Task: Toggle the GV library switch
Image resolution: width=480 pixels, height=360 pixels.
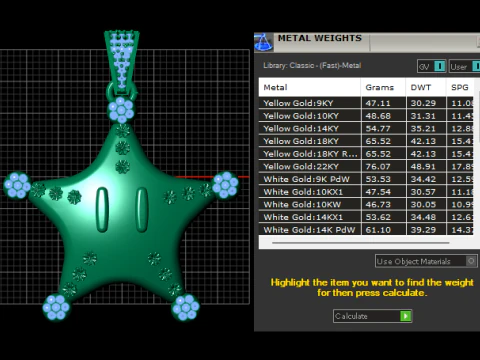Action: pyautogui.click(x=440, y=66)
